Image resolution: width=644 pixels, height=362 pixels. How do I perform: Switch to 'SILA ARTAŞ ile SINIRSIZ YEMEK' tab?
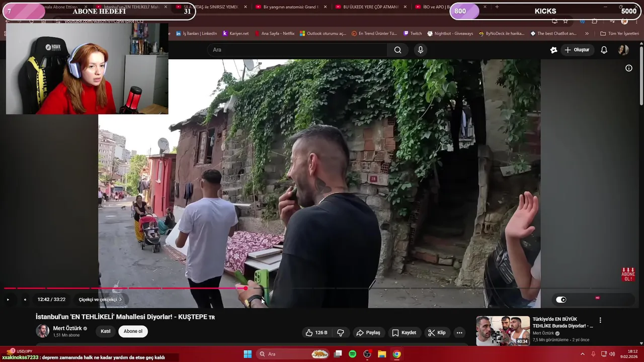(x=210, y=7)
